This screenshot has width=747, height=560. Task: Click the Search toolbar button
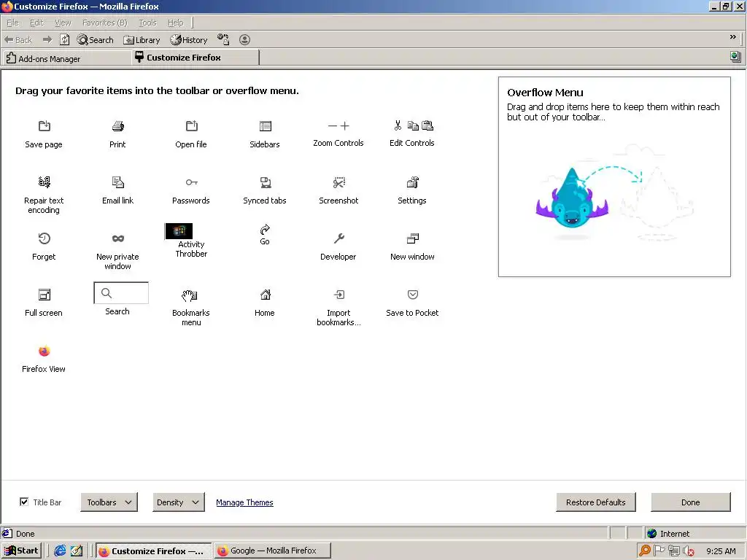[96, 39]
